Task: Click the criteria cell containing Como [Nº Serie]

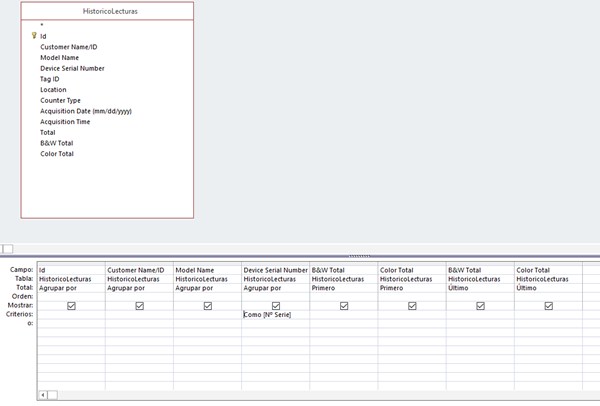Action: tap(268, 315)
